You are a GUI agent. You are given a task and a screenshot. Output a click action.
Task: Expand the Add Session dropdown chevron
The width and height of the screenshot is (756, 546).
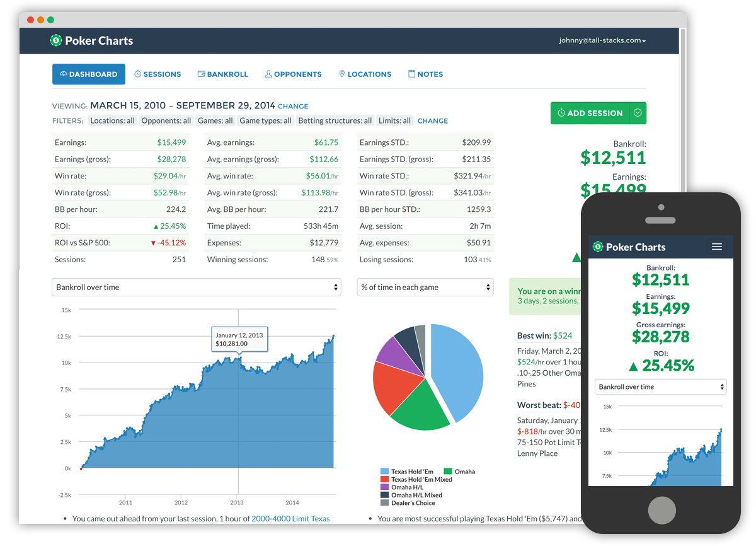[x=638, y=113]
